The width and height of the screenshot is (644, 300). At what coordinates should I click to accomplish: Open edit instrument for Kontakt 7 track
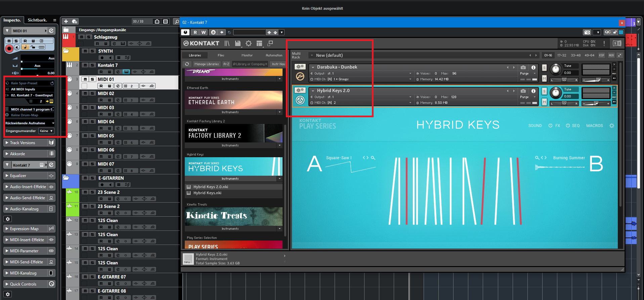[126, 72]
